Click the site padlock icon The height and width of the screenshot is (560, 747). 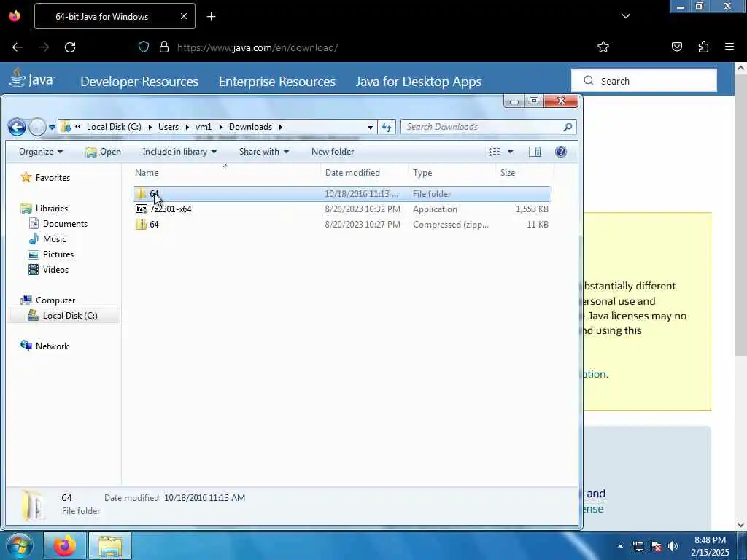tap(164, 47)
